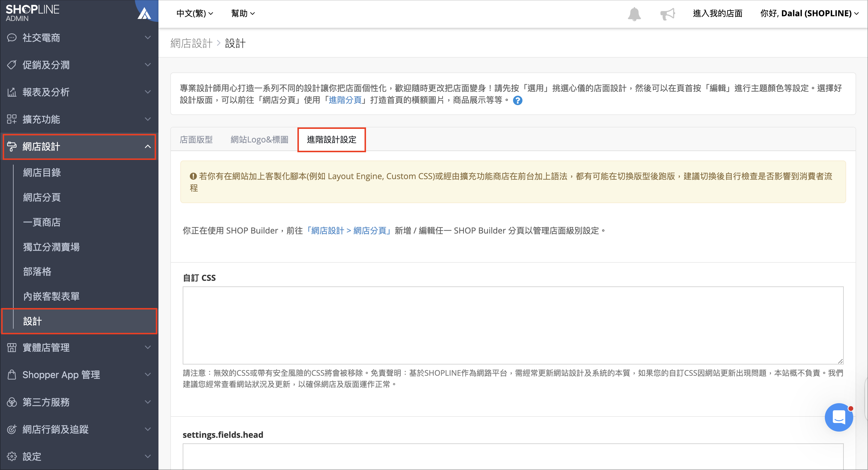
Task: Open the 中文(繁) language dropdown
Action: pyautogui.click(x=195, y=14)
